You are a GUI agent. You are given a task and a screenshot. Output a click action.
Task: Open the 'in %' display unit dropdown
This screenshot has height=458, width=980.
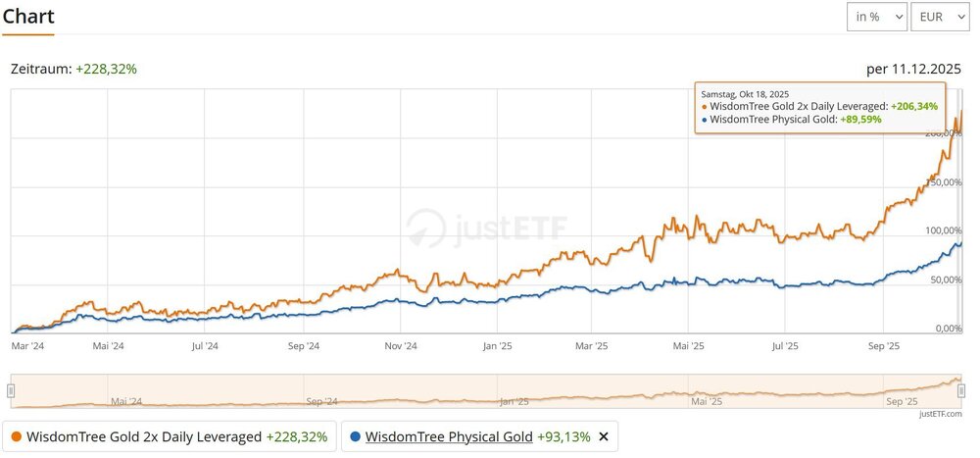pyautogui.click(x=877, y=18)
